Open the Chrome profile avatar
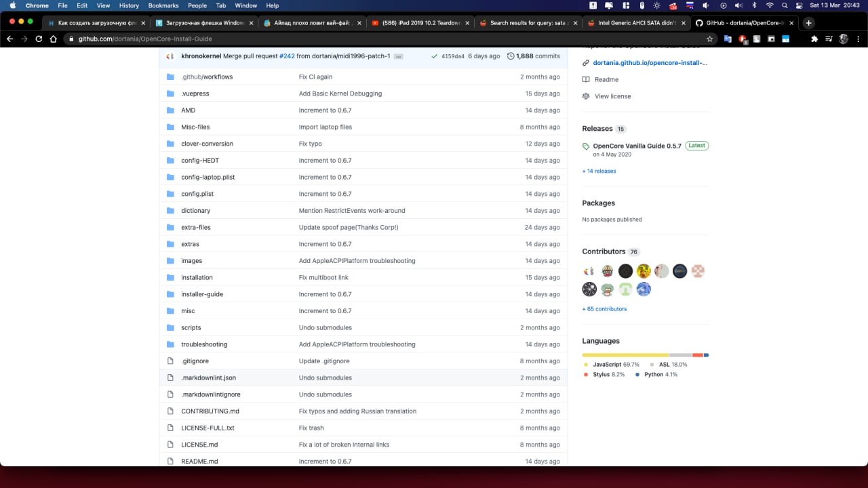The width and height of the screenshot is (868, 488). click(844, 39)
